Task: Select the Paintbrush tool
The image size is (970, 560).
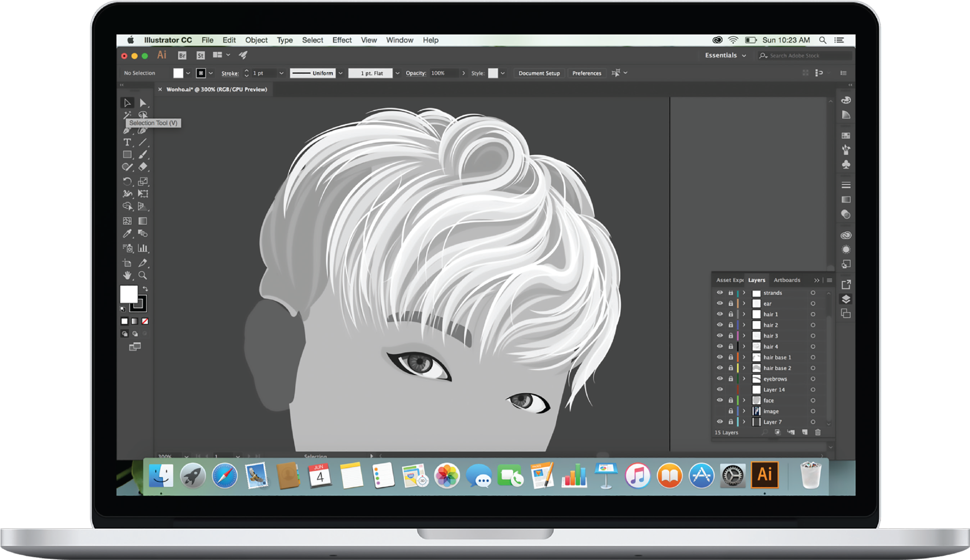Action: [x=143, y=155]
